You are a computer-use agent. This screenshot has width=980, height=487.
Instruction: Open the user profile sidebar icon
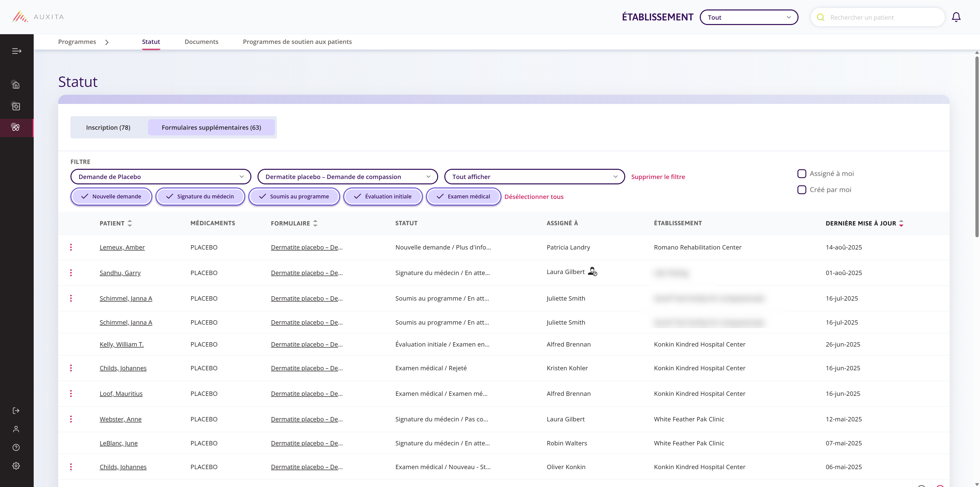coord(16,429)
